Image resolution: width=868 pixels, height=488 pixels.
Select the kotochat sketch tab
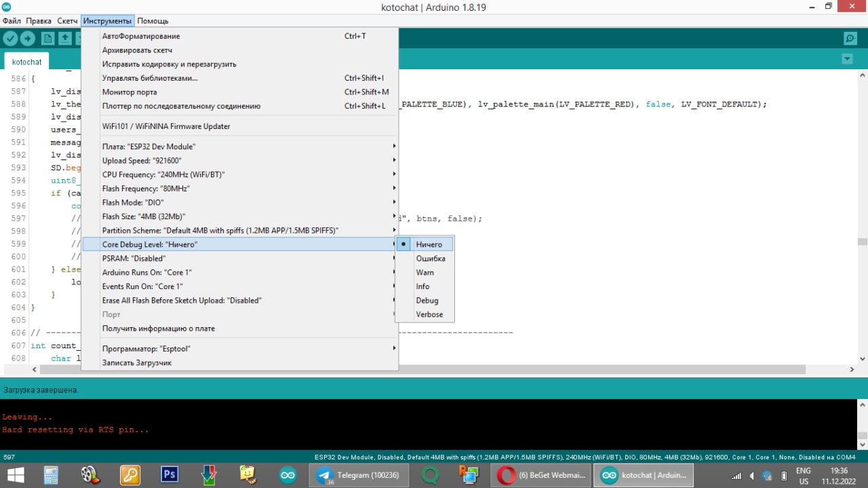point(26,62)
